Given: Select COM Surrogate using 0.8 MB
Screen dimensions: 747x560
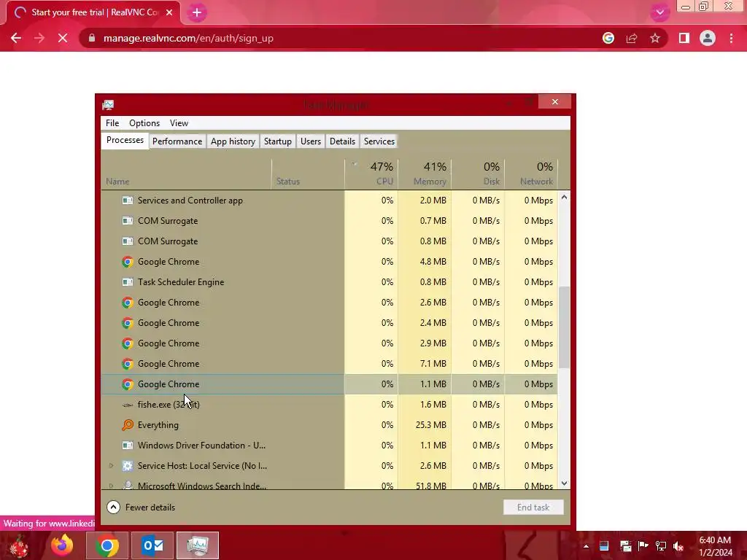Looking at the screenshot, I should [x=329, y=241].
